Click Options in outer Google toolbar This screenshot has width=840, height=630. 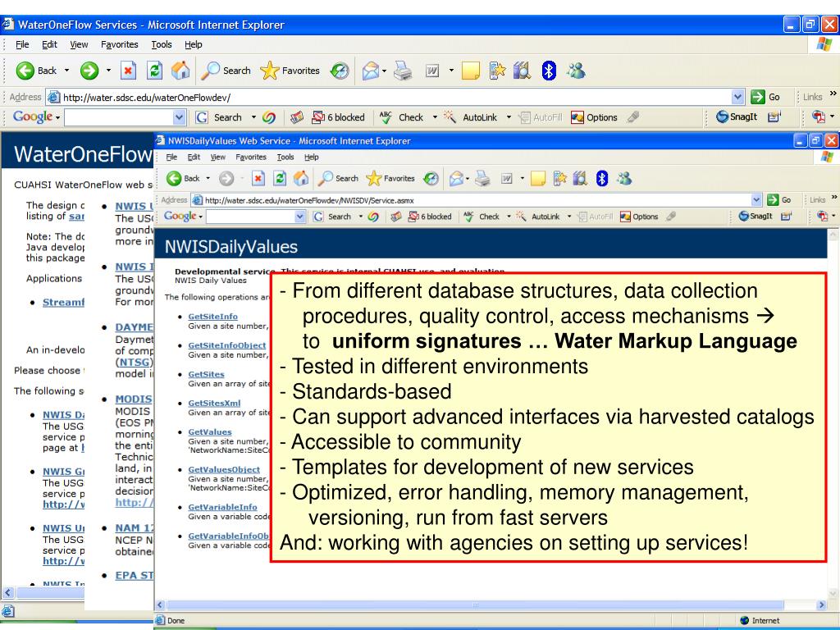pos(594,116)
